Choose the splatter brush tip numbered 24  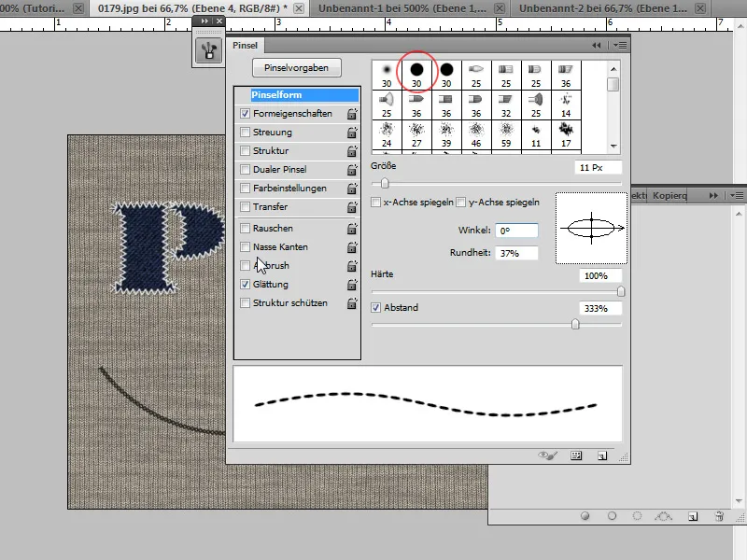point(387,134)
